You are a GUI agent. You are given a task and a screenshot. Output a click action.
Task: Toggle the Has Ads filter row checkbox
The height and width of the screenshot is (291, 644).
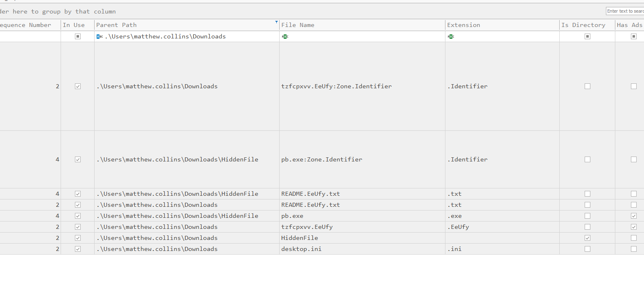click(634, 36)
